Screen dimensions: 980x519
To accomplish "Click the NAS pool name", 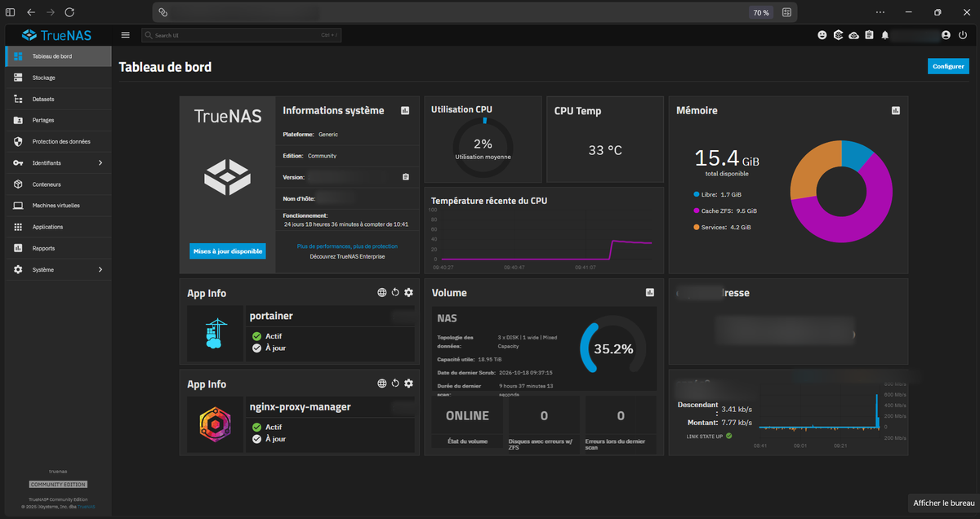I will [448, 317].
